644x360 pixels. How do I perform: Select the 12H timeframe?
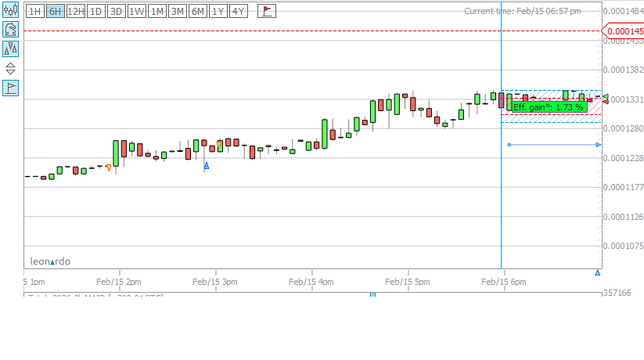[x=76, y=11]
